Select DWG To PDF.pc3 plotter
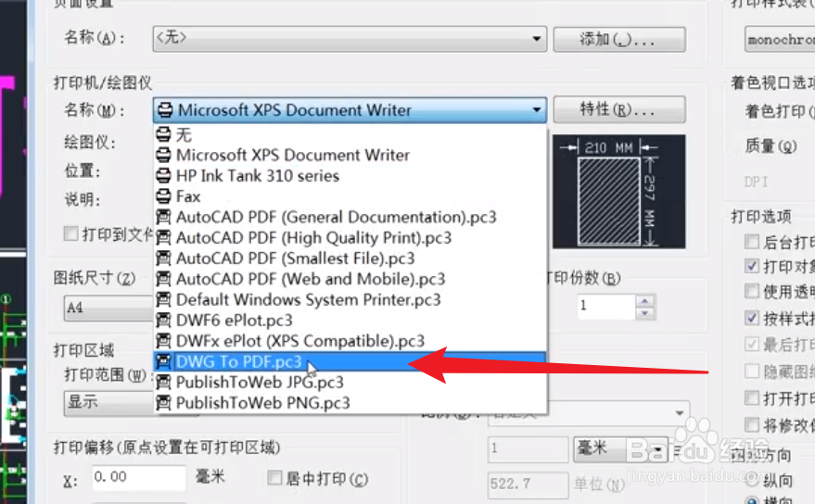815x504 pixels. click(x=350, y=361)
